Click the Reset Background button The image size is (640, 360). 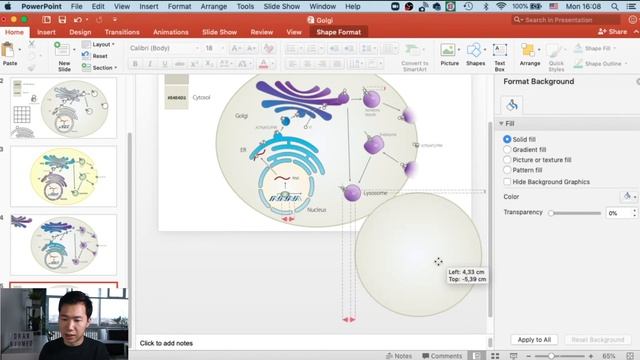[598, 340]
